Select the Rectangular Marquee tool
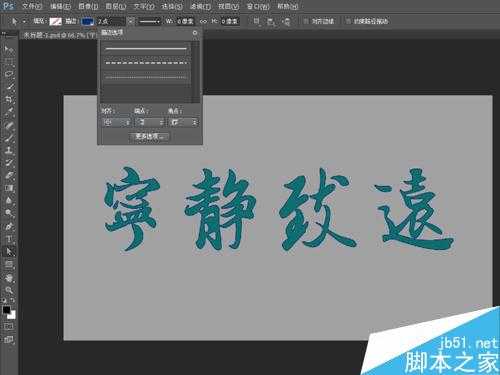The width and height of the screenshot is (500, 375). pyautogui.click(x=9, y=62)
